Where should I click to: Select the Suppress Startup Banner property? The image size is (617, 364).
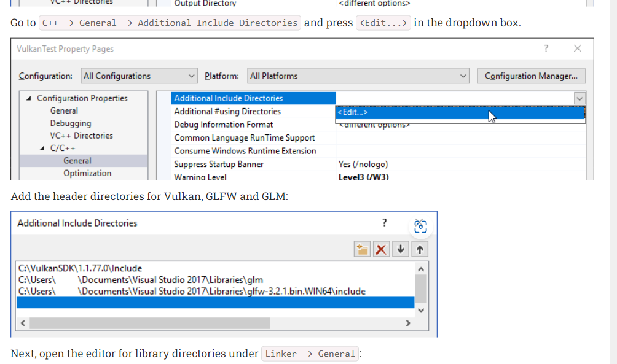point(219,165)
